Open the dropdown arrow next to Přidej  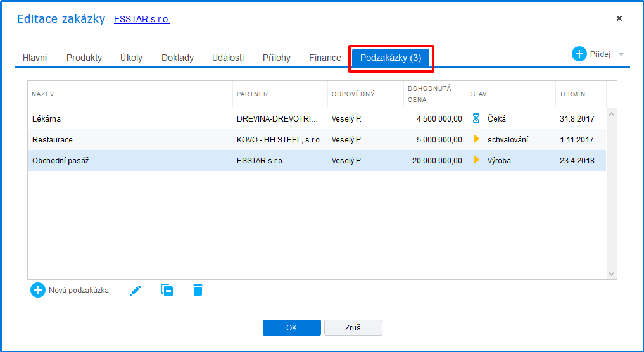tap(621, 54)
